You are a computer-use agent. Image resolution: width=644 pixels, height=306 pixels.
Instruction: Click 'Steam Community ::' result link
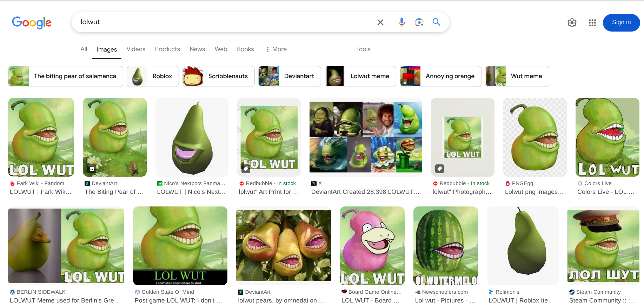[603, 300]
